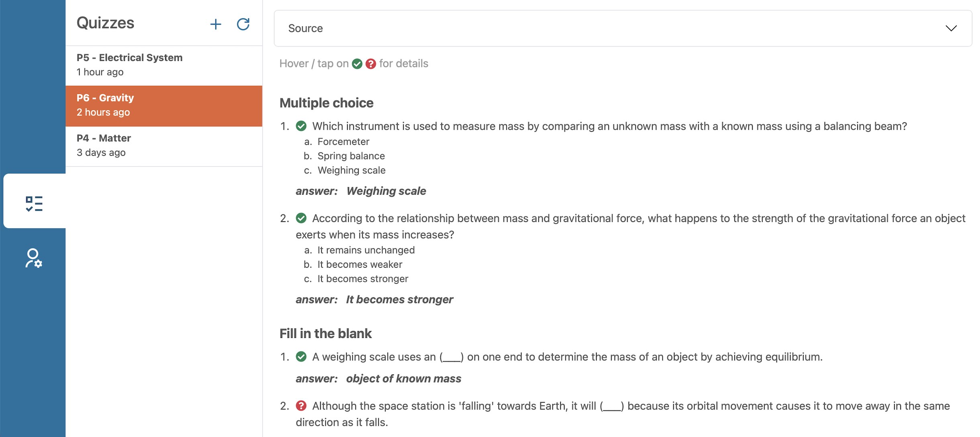Viewport: 980px width, 437px height.
Task: Click green check beside gravitational force question
Action: (301, 218)
